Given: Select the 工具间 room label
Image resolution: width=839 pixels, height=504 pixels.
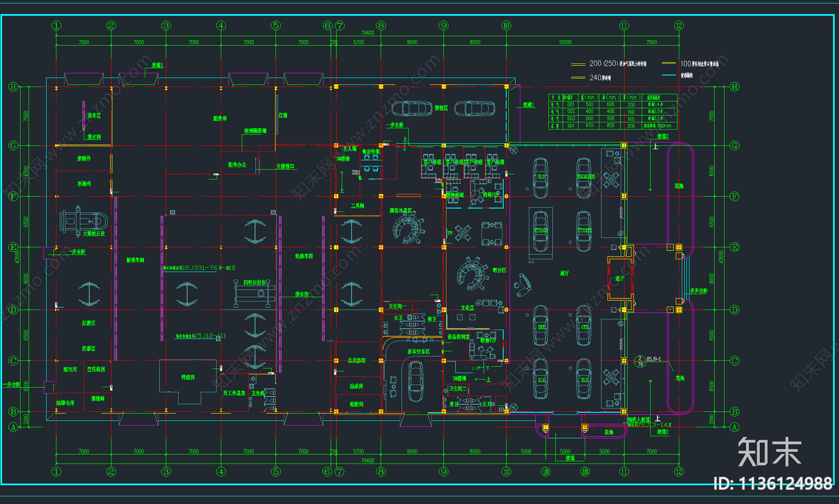Looking at the screenshot, I should (x=357, y=206).
